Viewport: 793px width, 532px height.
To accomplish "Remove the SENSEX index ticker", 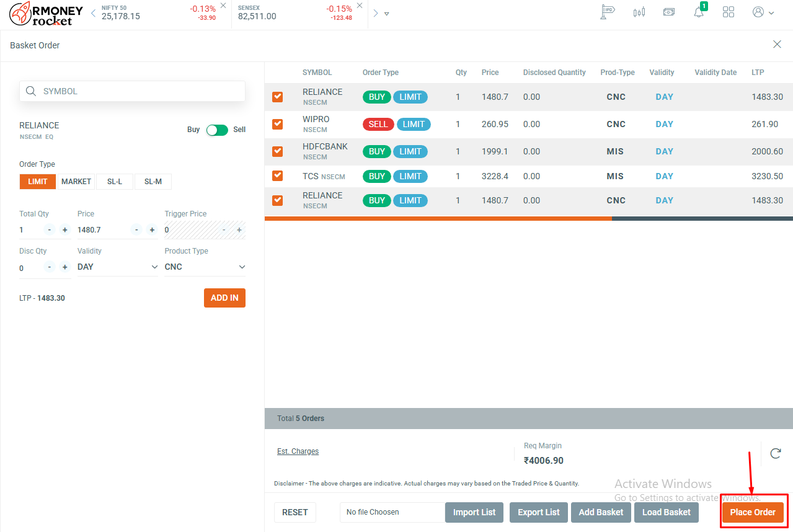I will click(x=360, y=6).
